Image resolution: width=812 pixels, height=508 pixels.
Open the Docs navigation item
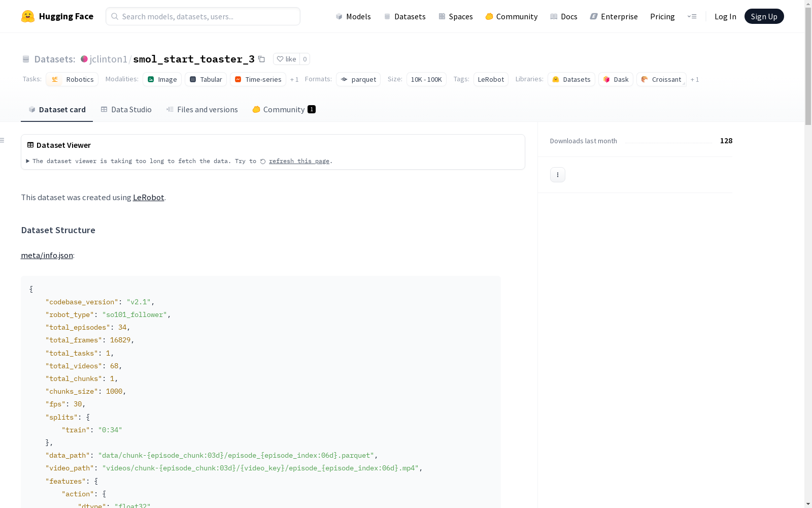[x=564, y=16]
